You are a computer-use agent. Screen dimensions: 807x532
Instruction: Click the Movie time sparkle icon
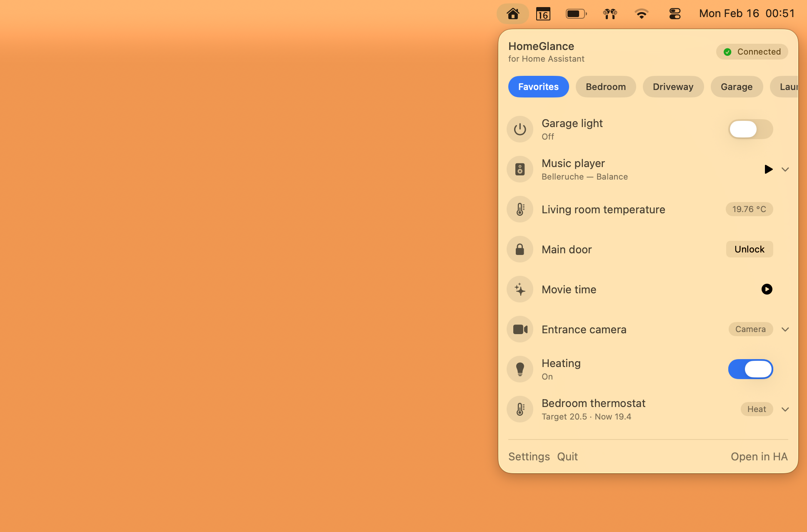(520, 289)
